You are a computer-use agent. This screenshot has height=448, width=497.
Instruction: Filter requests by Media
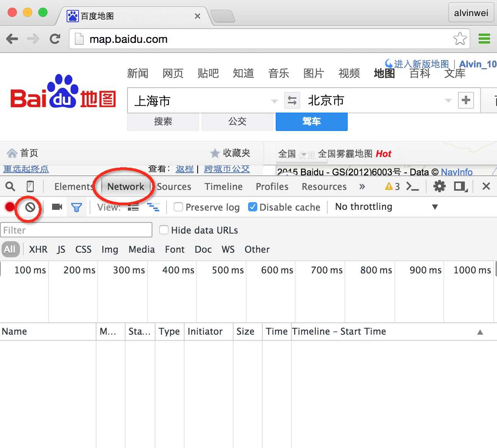pos(142,249)
